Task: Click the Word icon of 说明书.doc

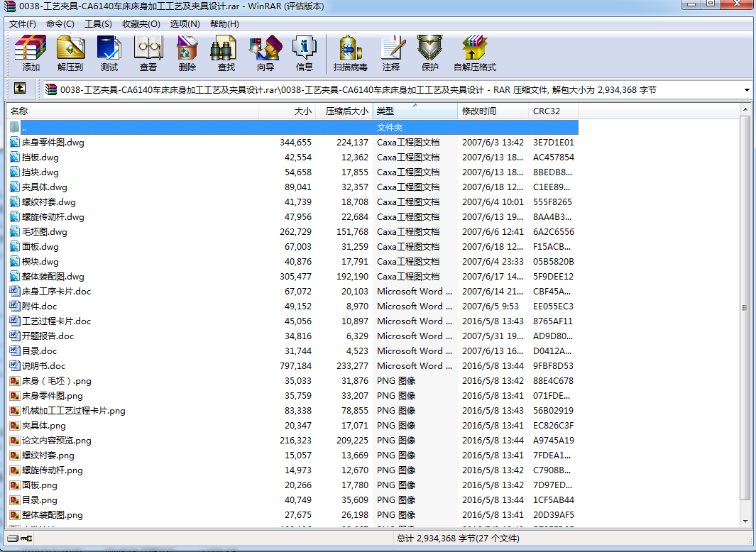Action: click(x=15, y=365)
